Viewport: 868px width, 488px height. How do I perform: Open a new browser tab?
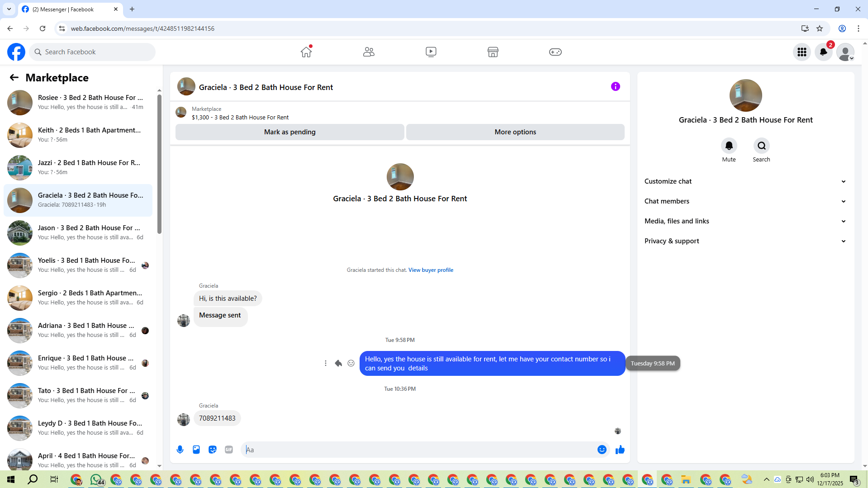(x=132, y=9)
